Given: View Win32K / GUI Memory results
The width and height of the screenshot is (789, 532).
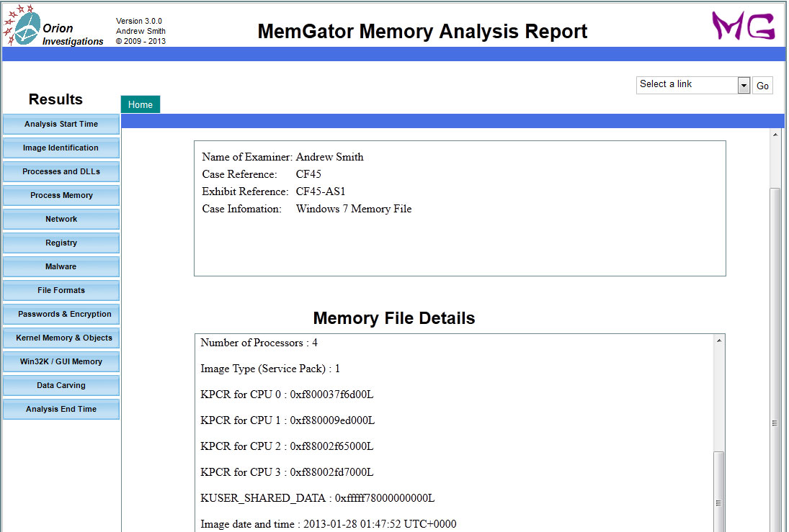Looking at the screenshot, I should pyautogui.click(x=61, y=361).
